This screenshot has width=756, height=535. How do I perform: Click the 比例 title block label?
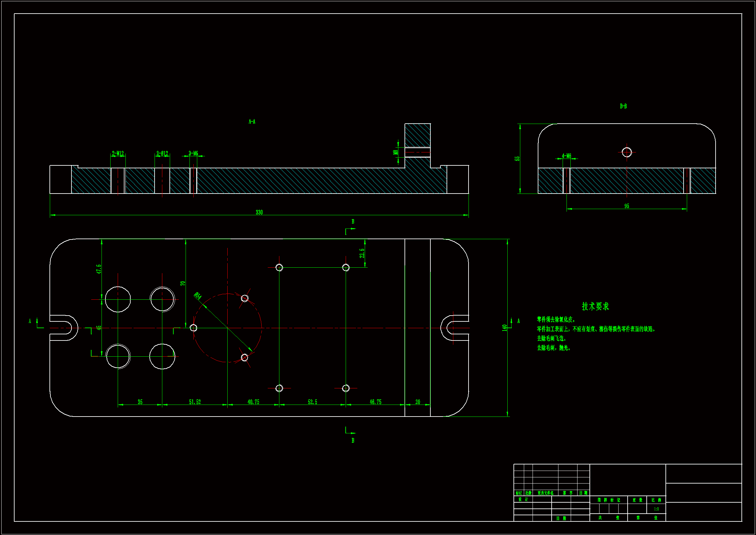[656, 500]
